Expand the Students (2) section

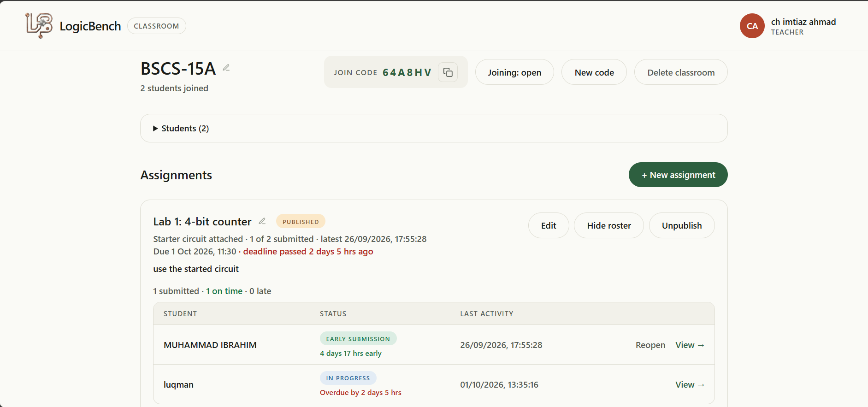pos(434,128)
